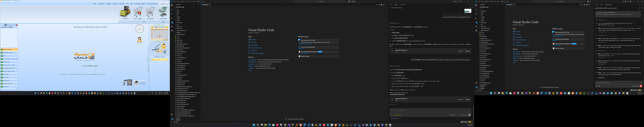The width and height of the screenshot is (644, 127).
Task: Toggle 'Show welcome page on startup' in the Codex VS Code window
Action: 286,119
